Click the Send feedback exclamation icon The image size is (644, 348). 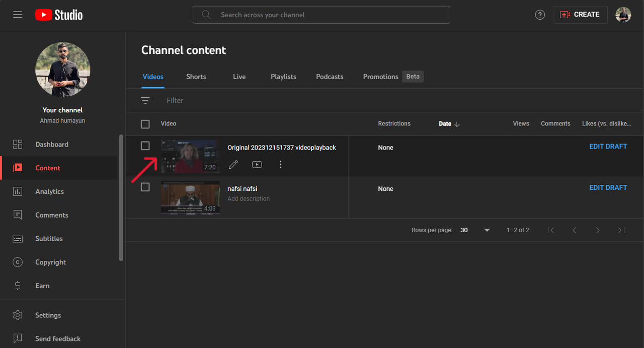click(18, 338)
